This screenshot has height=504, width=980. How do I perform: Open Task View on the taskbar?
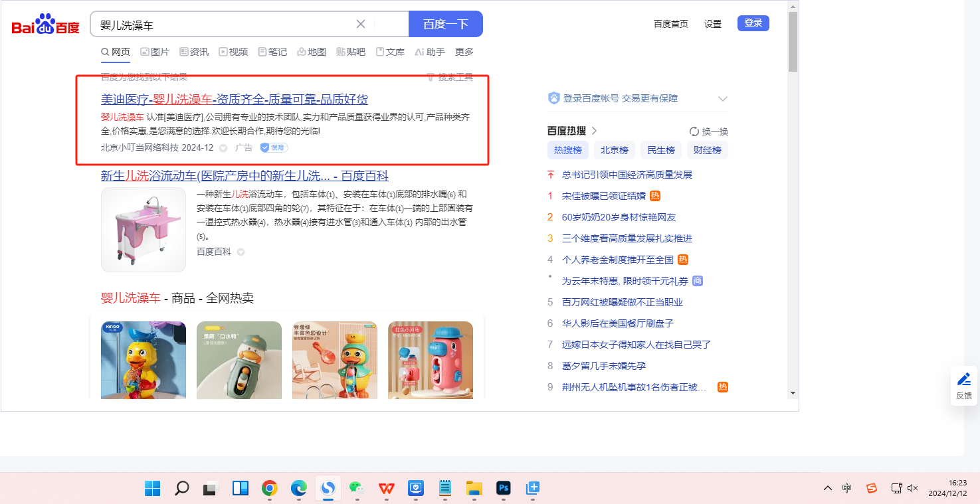(x=211, y=489)
